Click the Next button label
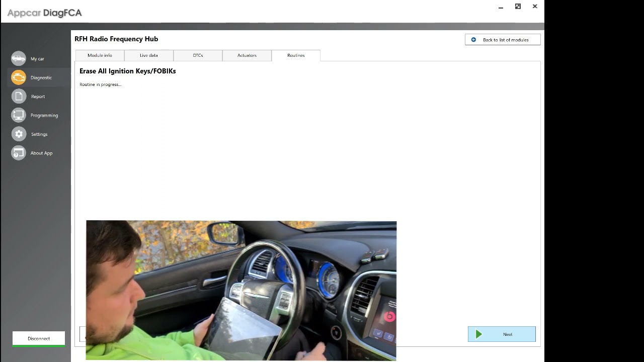 click(508, 334)
